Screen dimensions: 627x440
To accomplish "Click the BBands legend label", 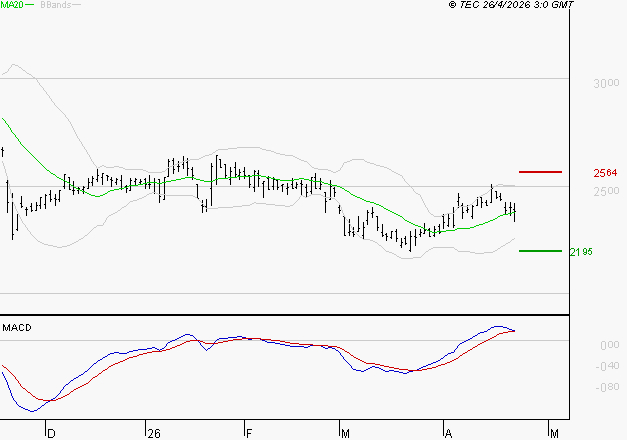I will click(55, 4).
